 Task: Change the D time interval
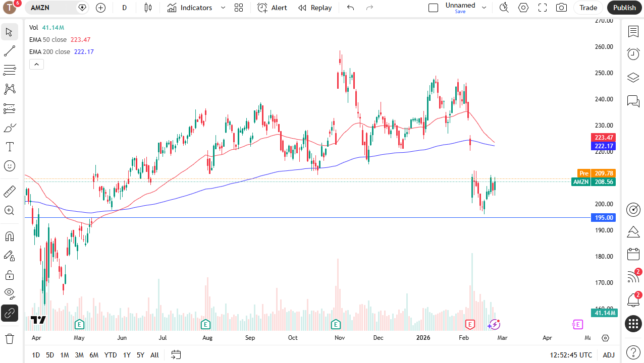coord(125,8)
